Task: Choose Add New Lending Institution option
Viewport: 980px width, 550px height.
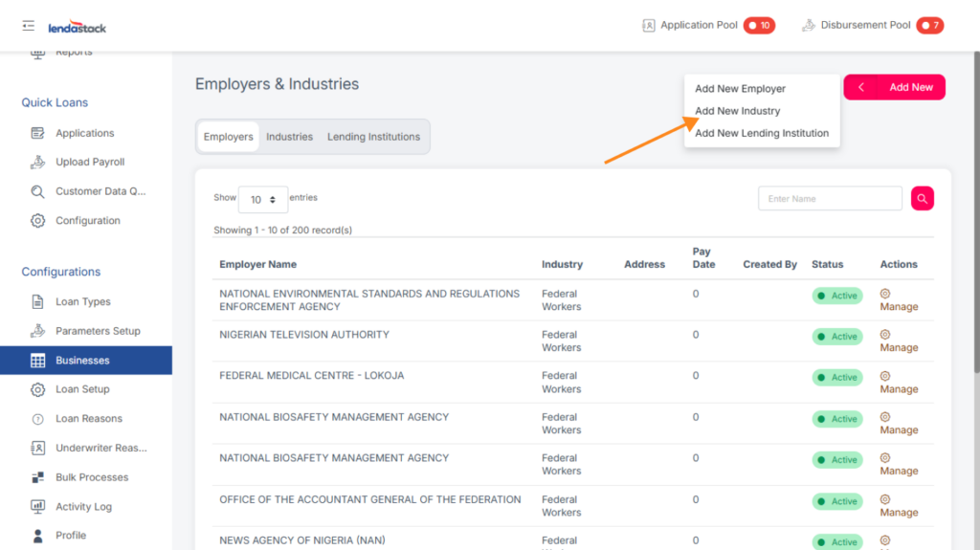Action: tap(761, 133)
